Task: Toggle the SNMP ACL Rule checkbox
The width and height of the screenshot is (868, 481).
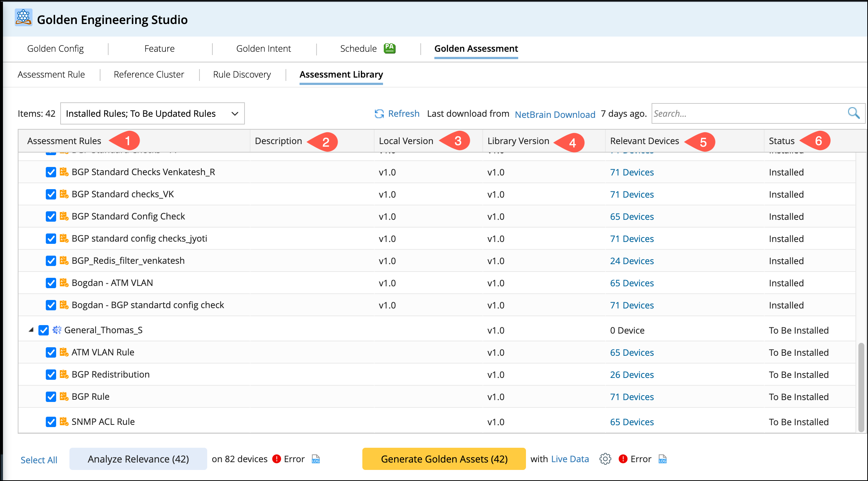Action: (51, 422)
